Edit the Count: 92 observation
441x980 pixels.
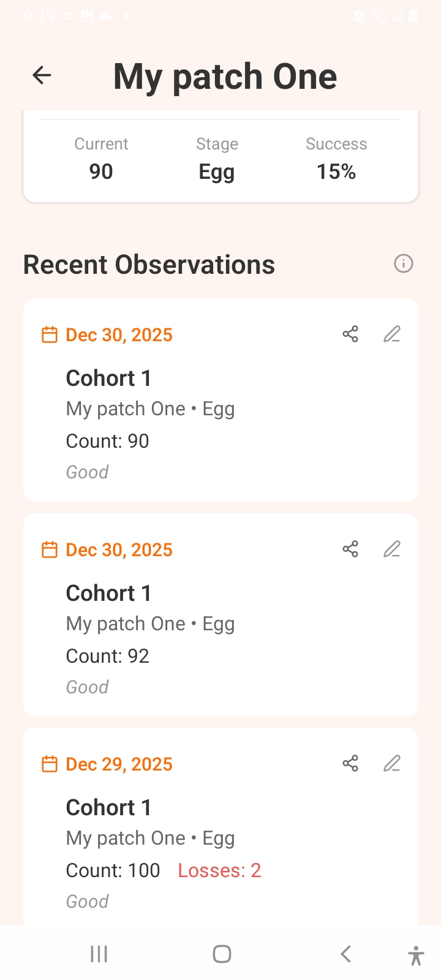[392, 549]
